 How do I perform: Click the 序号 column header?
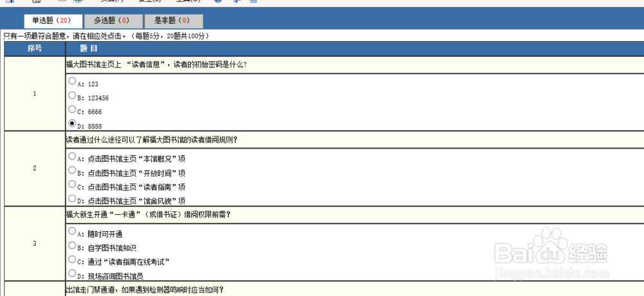tap(35, 48)
